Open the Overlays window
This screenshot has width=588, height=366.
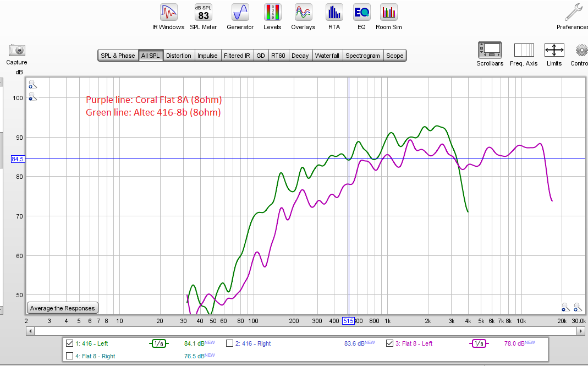pyautogui.click(x=303, y=17)
